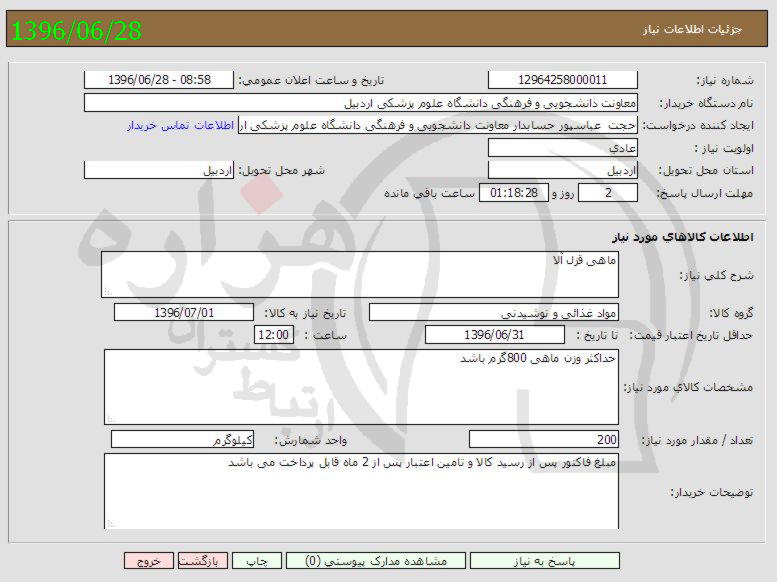Click the مشخصات کالای مورد نیاز textarea

(361, 387)
